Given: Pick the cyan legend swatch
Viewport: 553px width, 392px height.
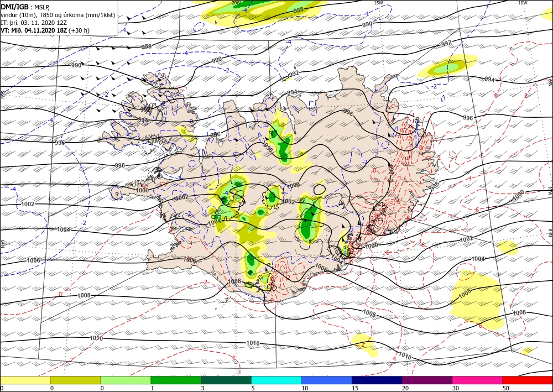Looking at the screenshot, I should coord(276,380).
